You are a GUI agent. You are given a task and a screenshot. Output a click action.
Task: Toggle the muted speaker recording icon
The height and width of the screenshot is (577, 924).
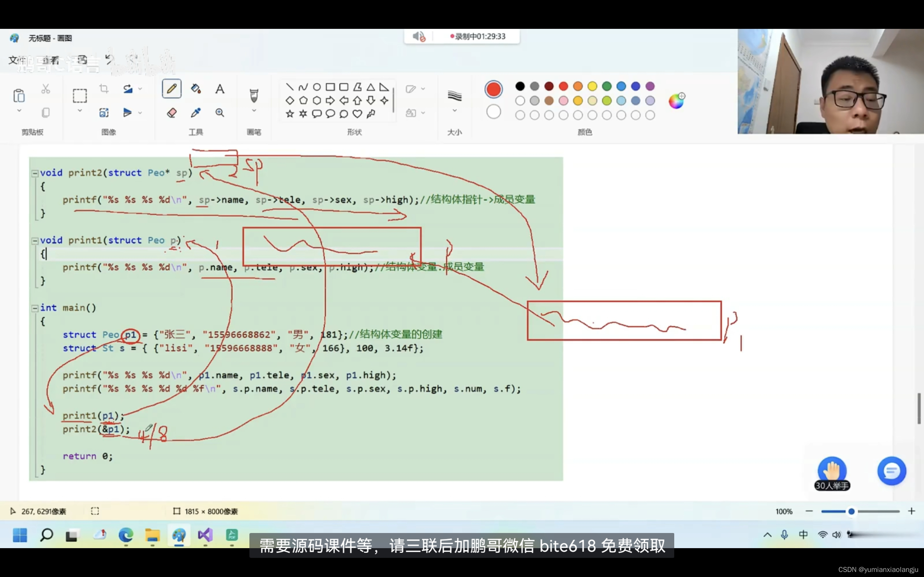pyautogui.click(x=419, y=37)
